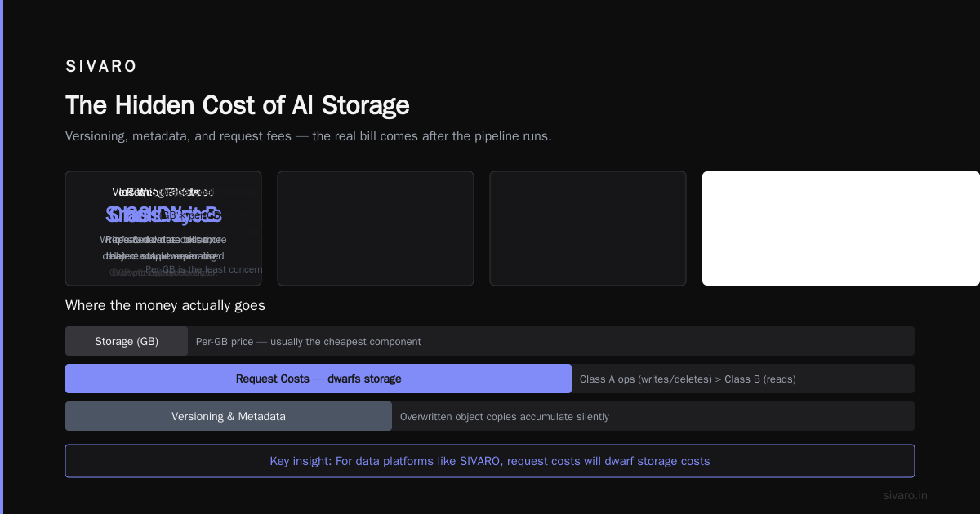Click the Key insight callout box
This screenshot has height=514, width=980.
[x=490, y=461]
